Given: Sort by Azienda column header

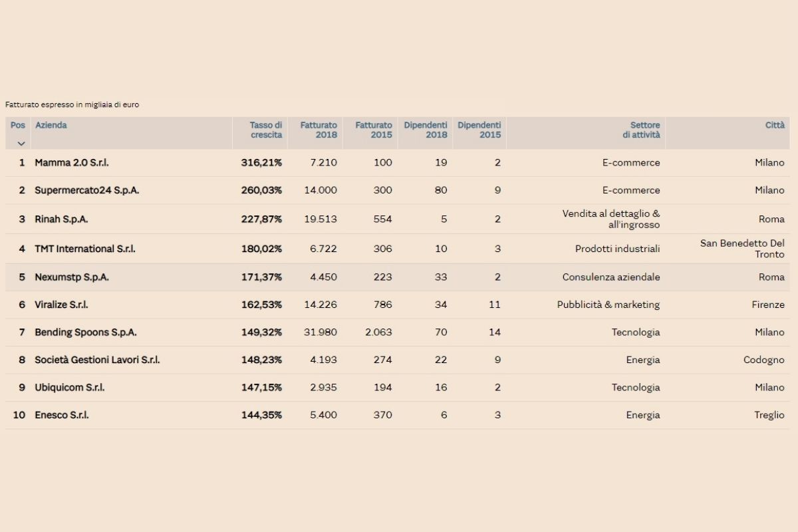Looking at the screenshot, I should point(51,125).
